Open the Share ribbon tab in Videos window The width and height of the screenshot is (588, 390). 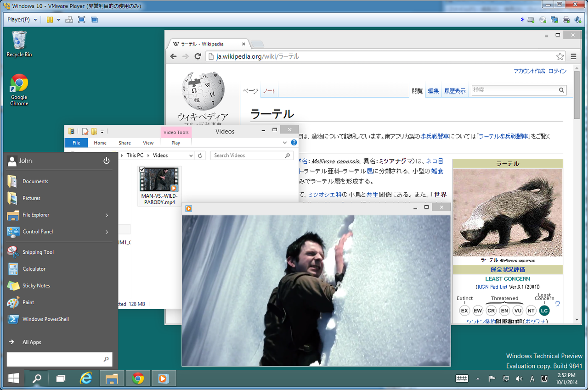click(124, 143)
